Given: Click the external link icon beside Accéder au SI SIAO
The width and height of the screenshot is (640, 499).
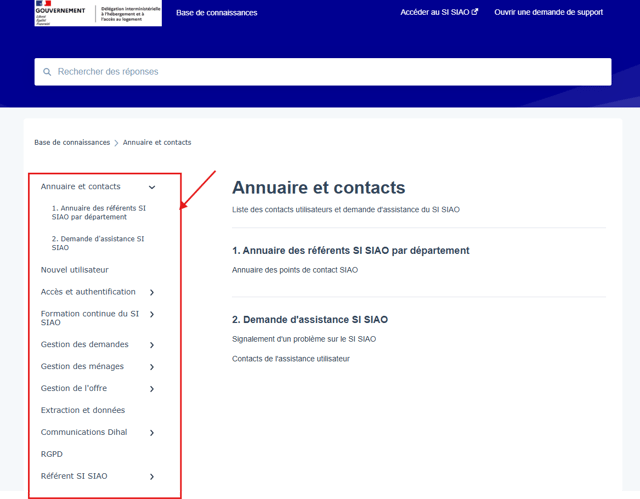Looking at the screenshot, I should pos(475,12).
